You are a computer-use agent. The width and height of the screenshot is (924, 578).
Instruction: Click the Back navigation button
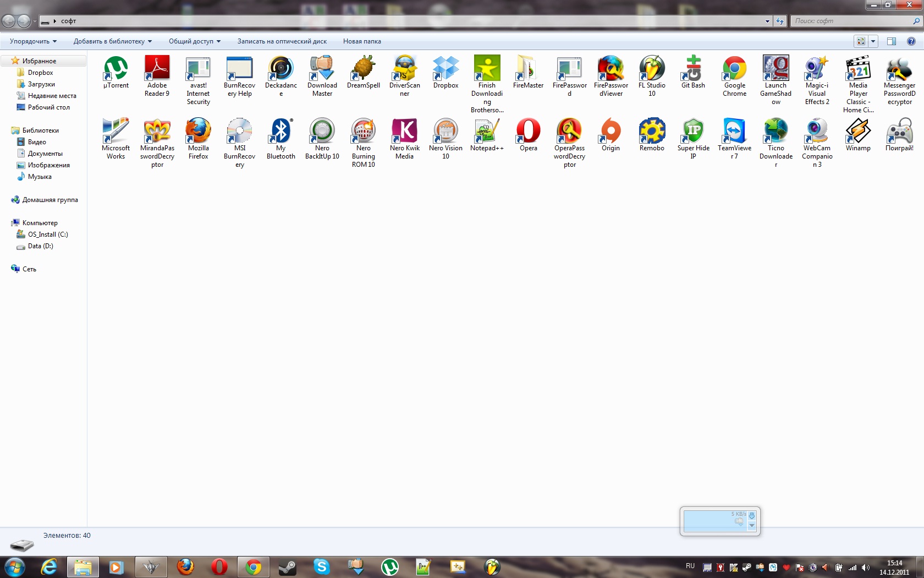click(x=8, y=21)
